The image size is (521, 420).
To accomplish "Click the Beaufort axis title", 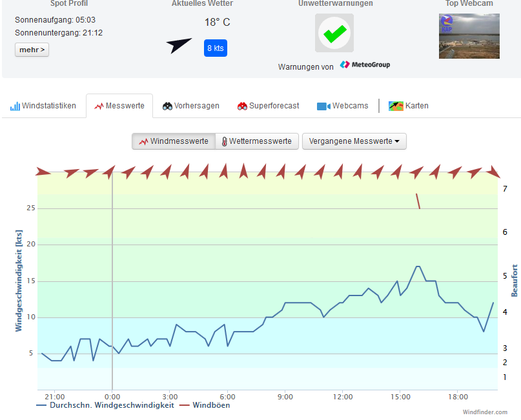I will click(515, 281).
